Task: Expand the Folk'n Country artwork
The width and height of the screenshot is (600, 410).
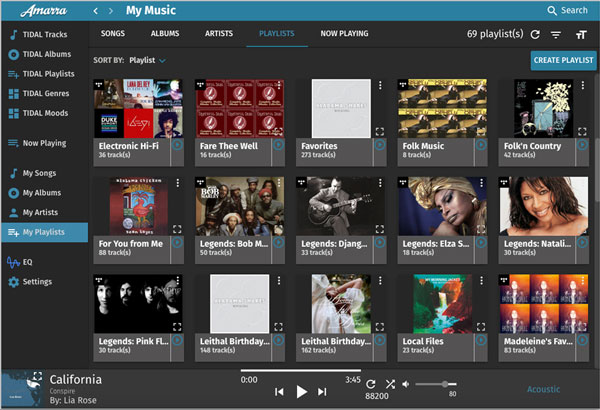Action: click(x=582, y=132)
